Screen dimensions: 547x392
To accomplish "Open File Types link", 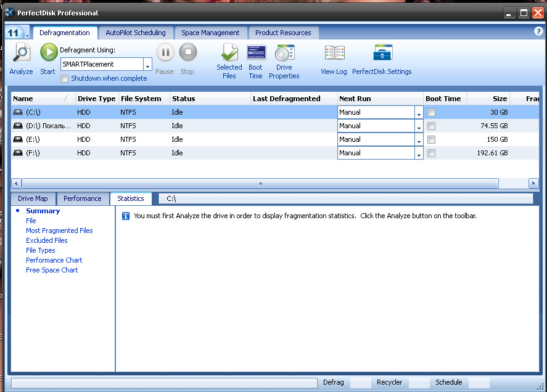I will coord(41,250).
